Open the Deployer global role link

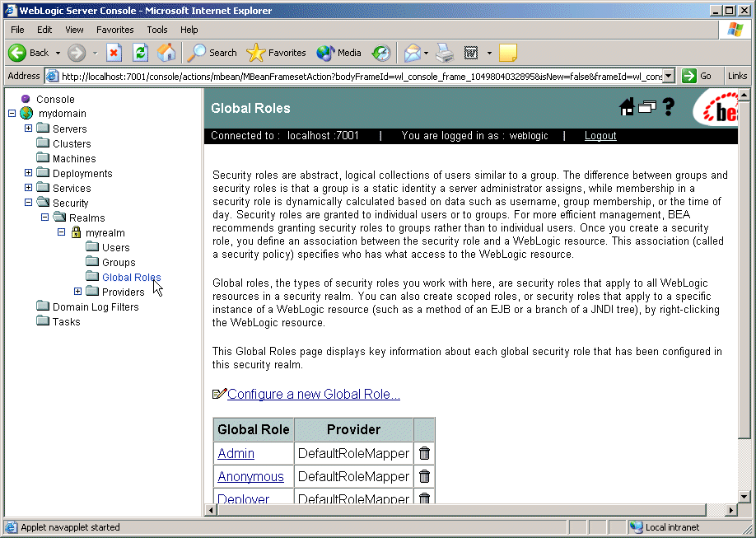243,498
